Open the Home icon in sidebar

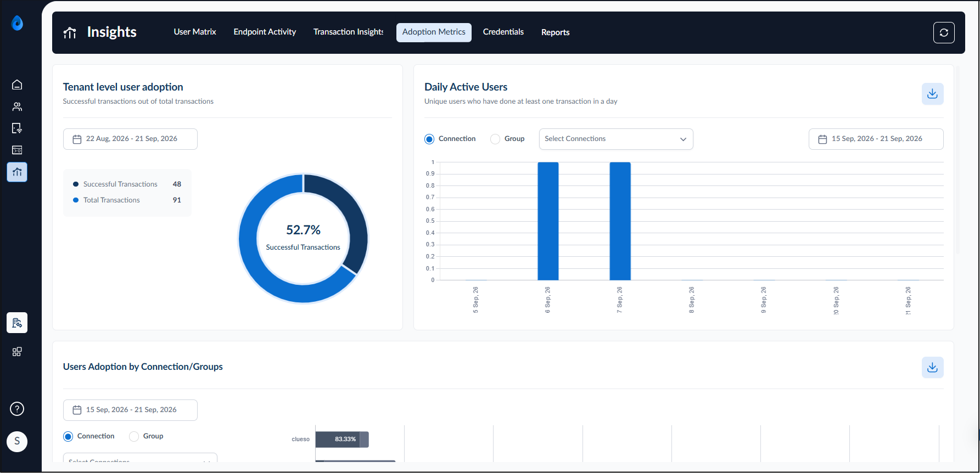[x=17, y=85]
